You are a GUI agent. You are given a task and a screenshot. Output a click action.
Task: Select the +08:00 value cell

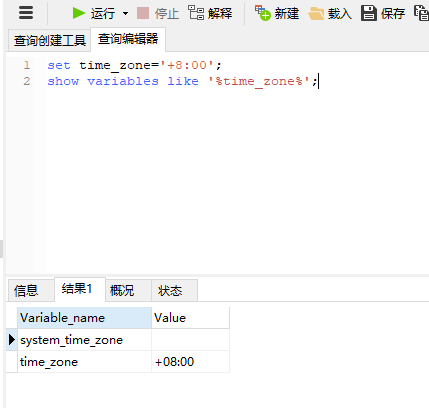(190, 362)
